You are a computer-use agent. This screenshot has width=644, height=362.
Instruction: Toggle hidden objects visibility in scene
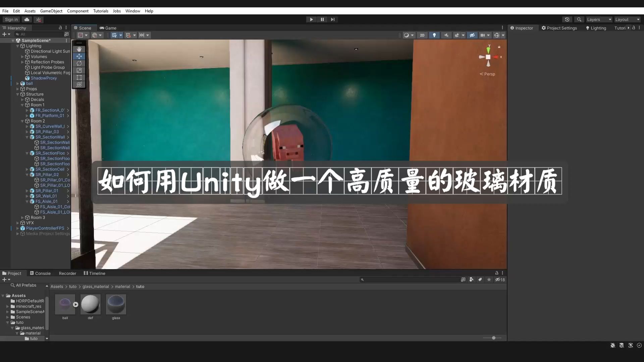tap(472, 35)
